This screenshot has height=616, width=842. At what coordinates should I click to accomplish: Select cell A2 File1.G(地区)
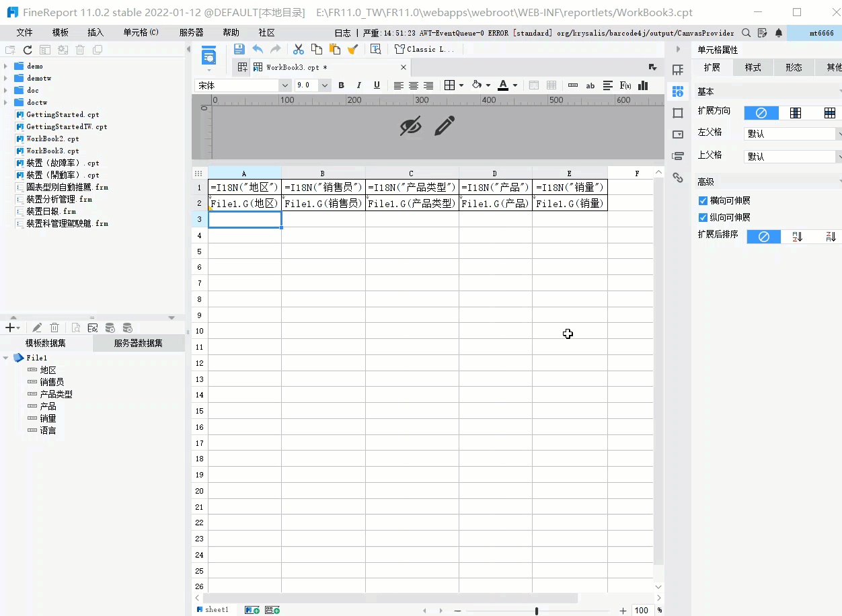(x=245, y=203)
